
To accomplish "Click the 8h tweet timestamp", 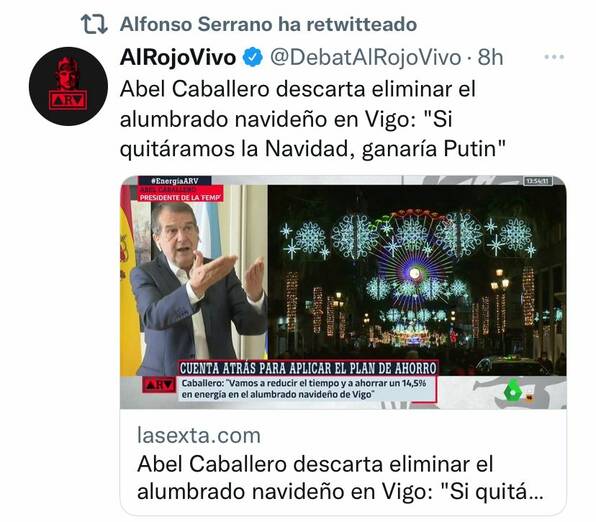I will 490,58.
